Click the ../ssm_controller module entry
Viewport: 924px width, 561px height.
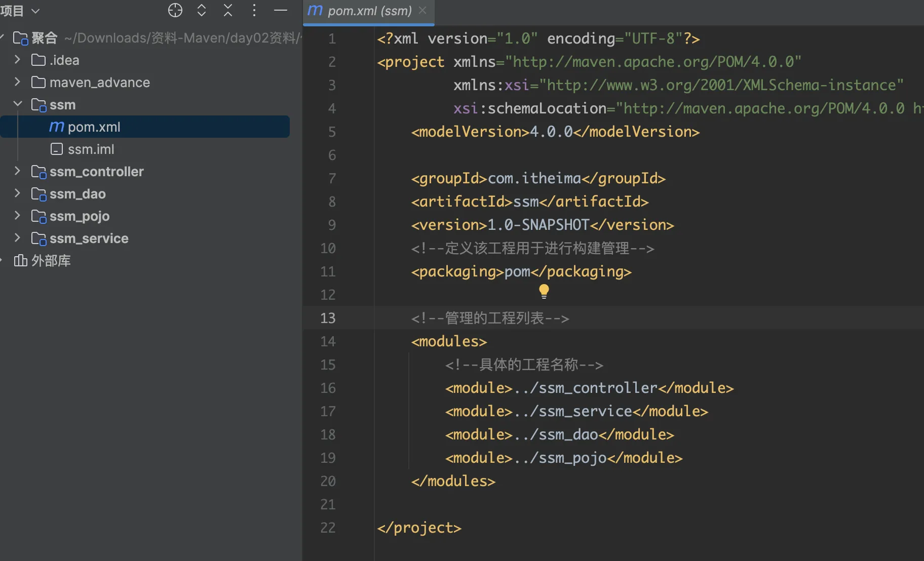[589, 388]
